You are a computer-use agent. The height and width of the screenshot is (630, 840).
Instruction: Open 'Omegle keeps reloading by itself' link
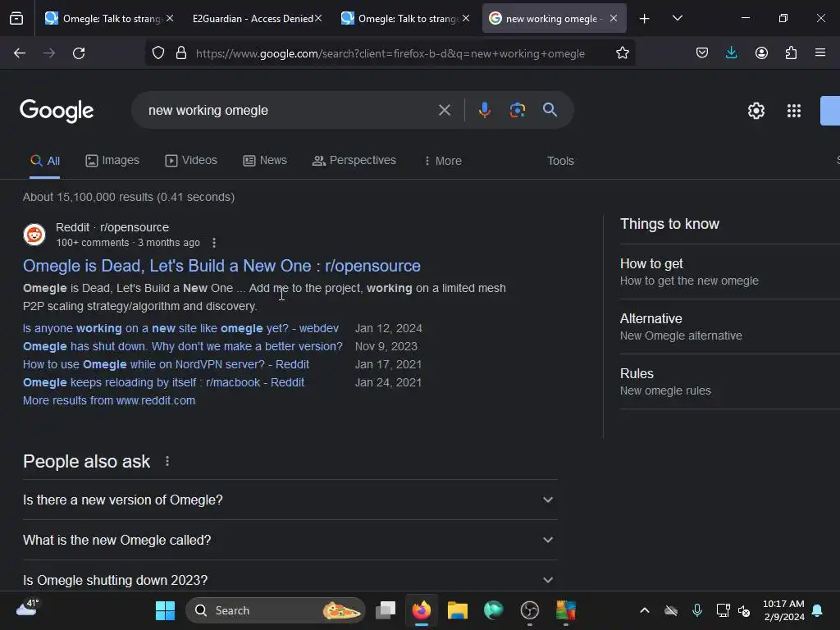(163, 382)
